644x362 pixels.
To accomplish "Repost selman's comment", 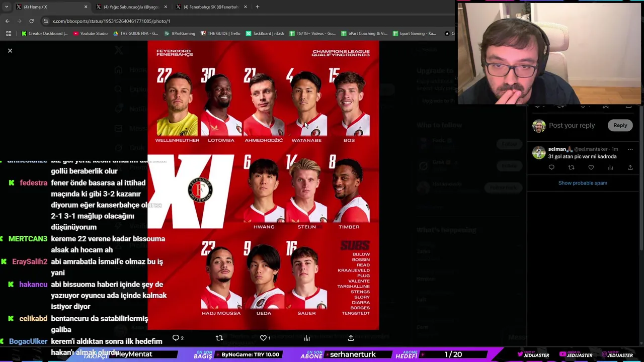I will 571,167.
